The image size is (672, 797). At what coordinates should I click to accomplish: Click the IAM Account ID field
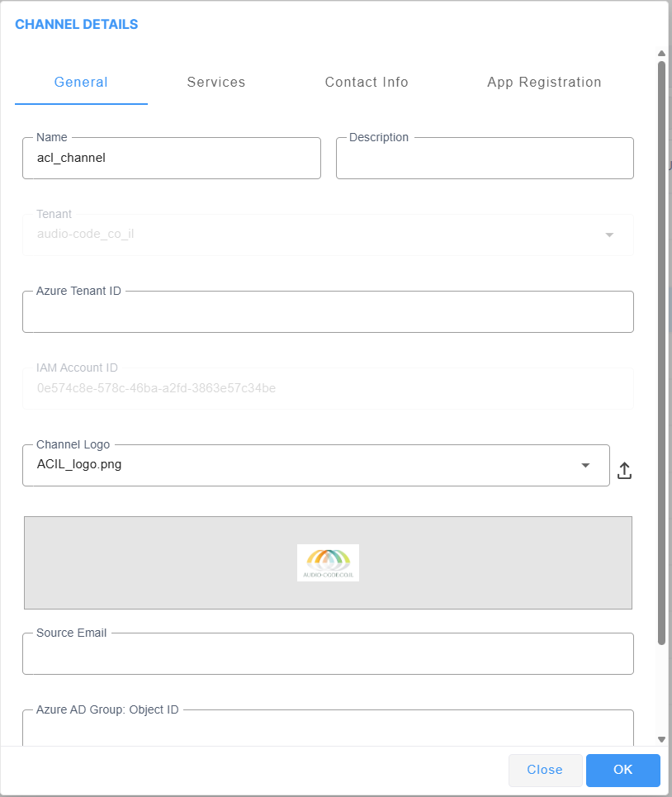[328, 388]
